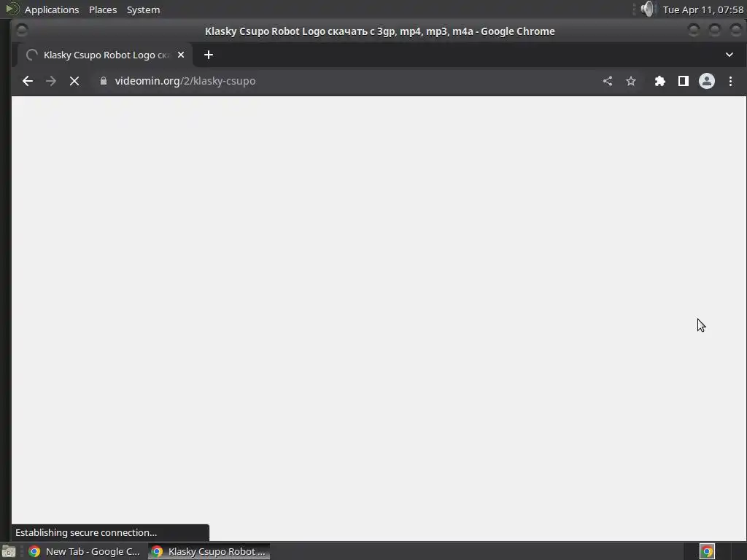Viewport: 747px width, 560px height.
Task: Open the clock showing Tue Apr 11
Action: click(703, 9)
